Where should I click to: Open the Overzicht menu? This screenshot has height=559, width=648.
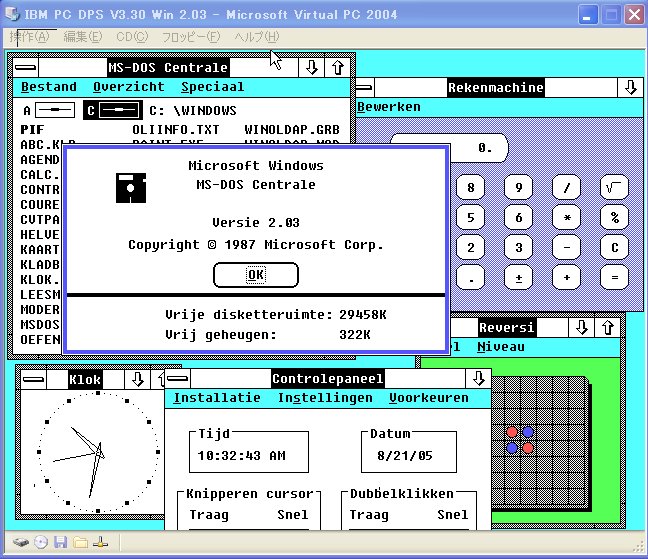pos(129,87)
